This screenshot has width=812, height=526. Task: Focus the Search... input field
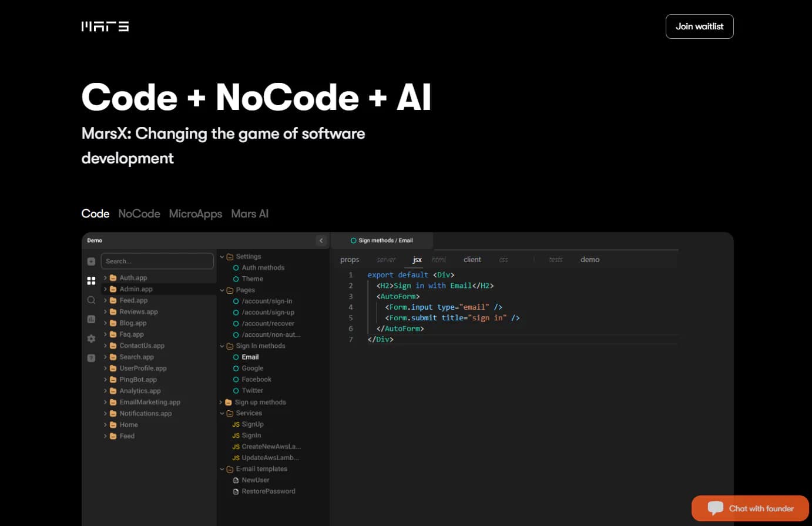tap(157, 261)
